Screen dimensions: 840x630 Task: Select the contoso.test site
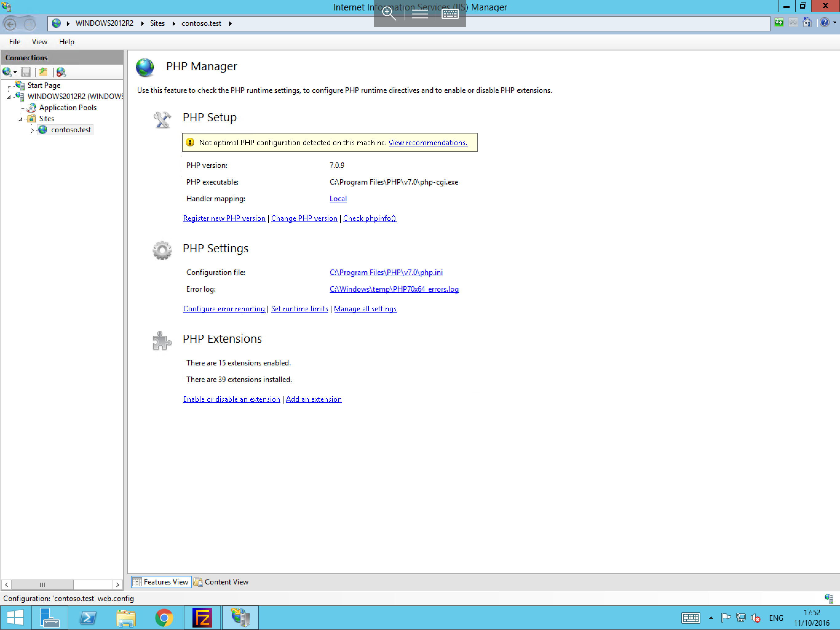71,130
